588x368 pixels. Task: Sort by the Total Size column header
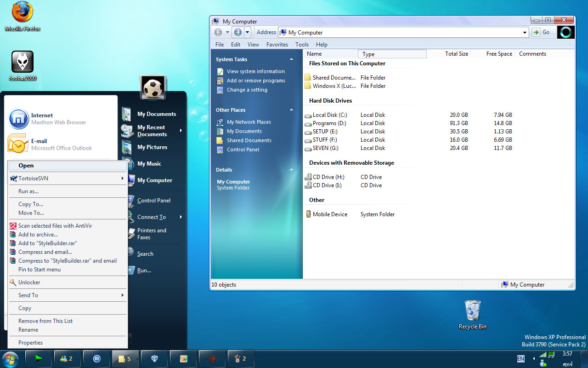click(456, 54)
